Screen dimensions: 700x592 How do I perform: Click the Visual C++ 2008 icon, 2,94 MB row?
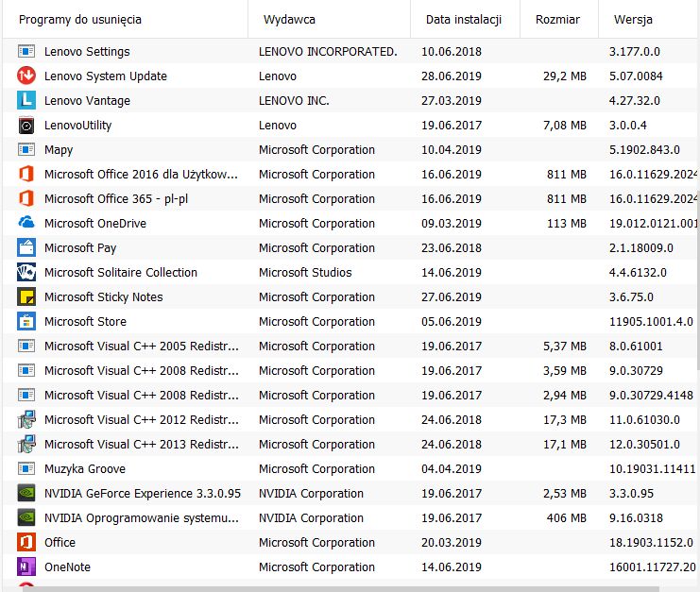(26, 395)
